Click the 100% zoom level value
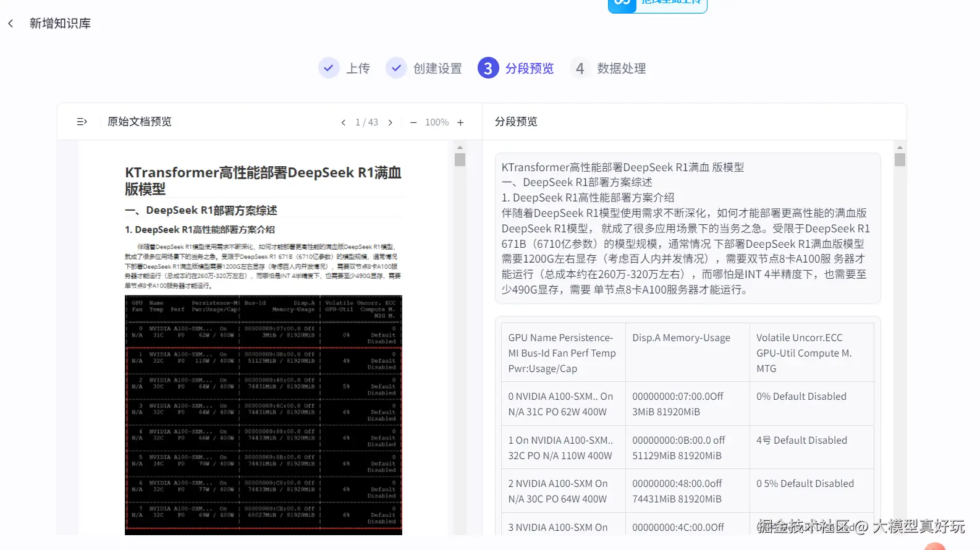Screen dimensions: 980x550 437,122
